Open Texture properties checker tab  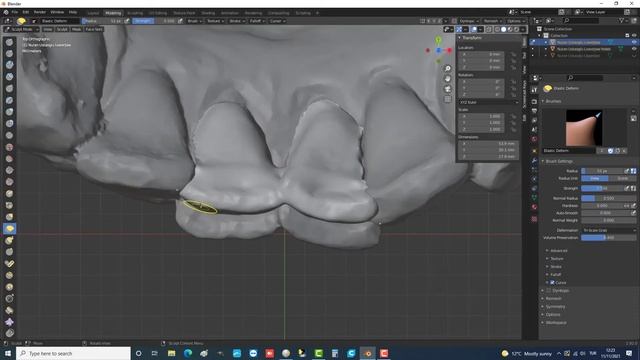point(534,219)
